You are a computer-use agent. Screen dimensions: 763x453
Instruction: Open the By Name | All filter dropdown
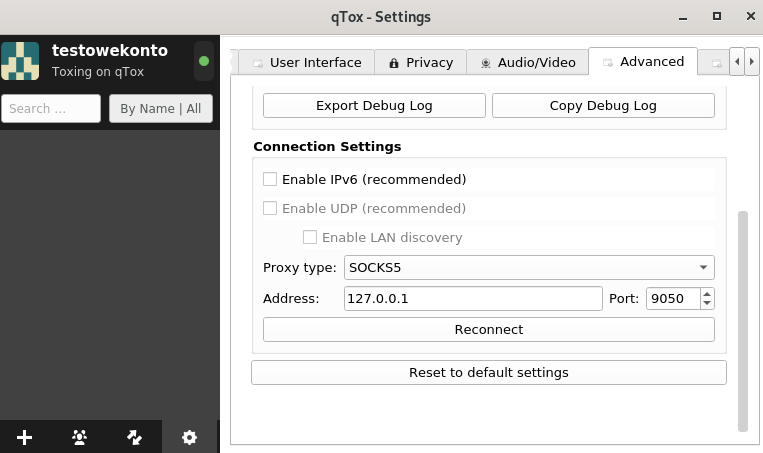pyautogui.click(x=161, y=109)
